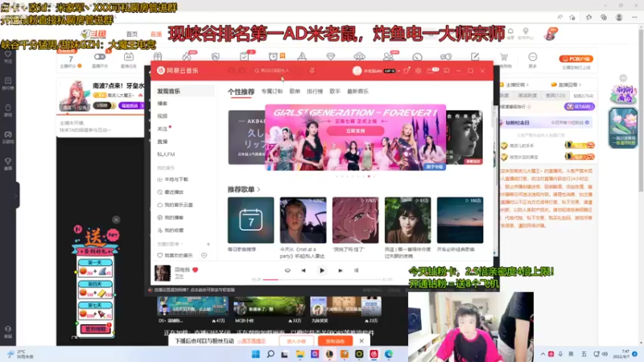This screenshot has height=362, width=644.
Task: Toggle the 直播开关 switch in Douyu toolbar
Action: (99, 56)
